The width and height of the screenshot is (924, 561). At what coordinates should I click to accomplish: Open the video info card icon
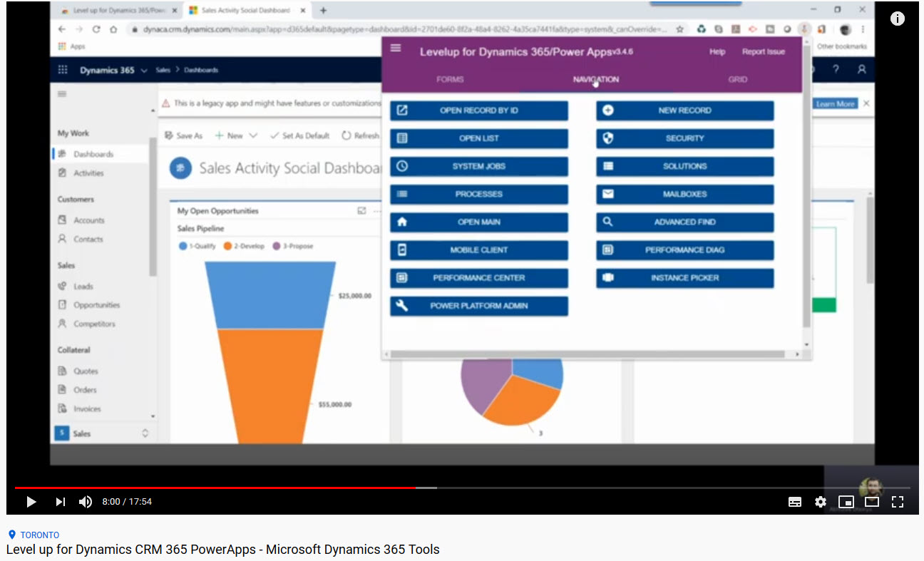pos(898,19)
